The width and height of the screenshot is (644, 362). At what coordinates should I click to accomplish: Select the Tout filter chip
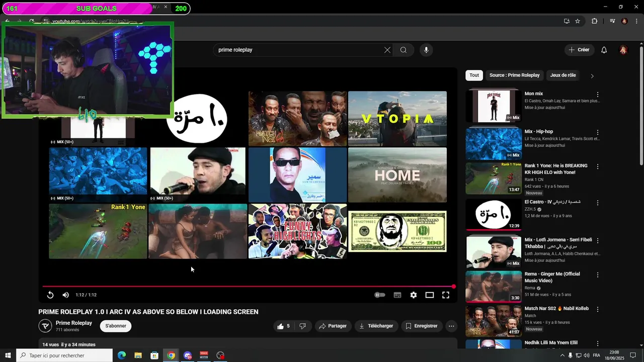point(474,75)
